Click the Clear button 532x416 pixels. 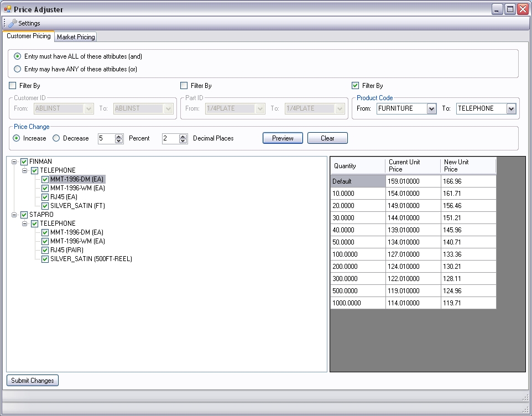[327, 138]
